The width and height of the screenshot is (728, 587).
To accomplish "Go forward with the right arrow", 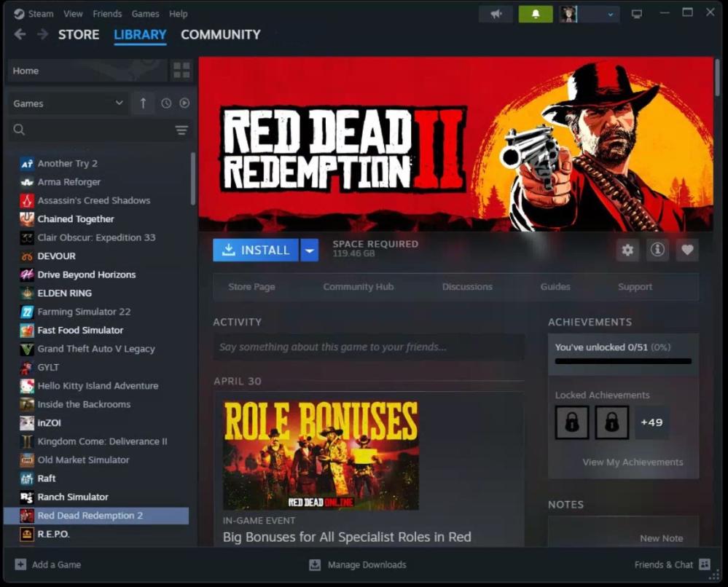I will 43,34.
